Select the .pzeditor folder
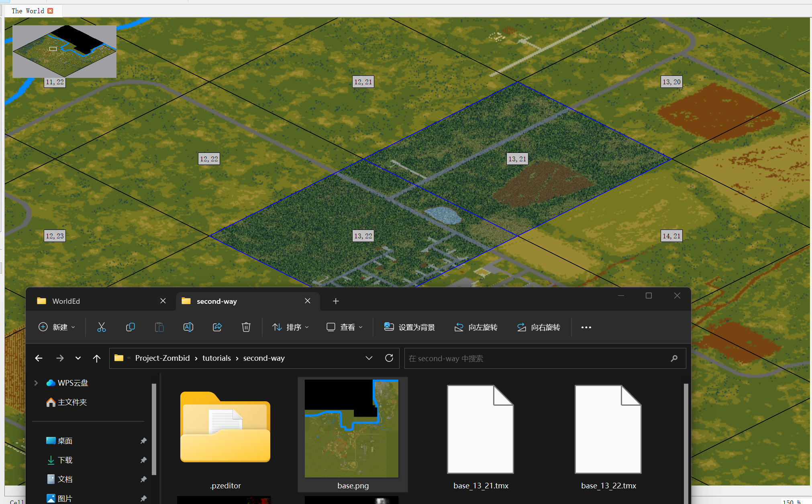812x504 pixels. point(225,435)
